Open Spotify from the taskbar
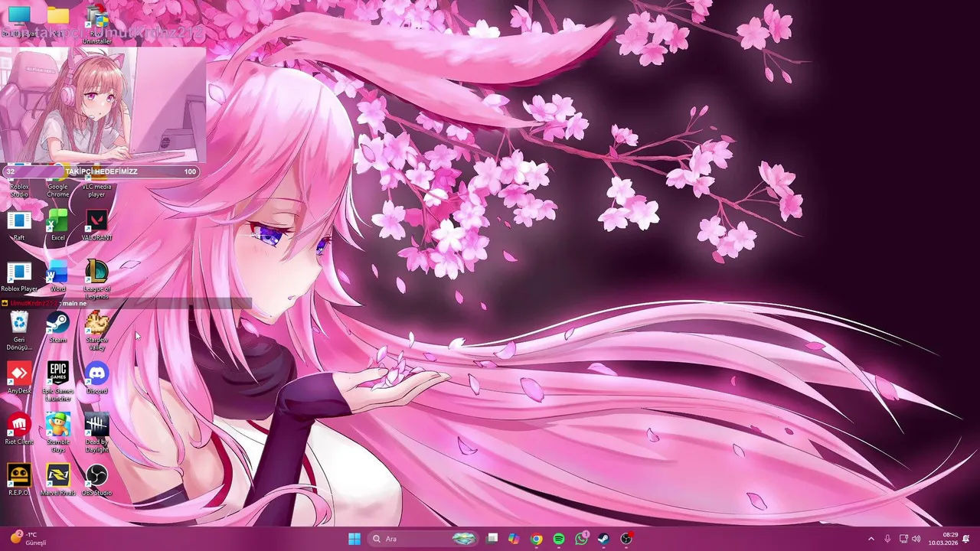This screenshot has width=980, height=551. point(559,539)
